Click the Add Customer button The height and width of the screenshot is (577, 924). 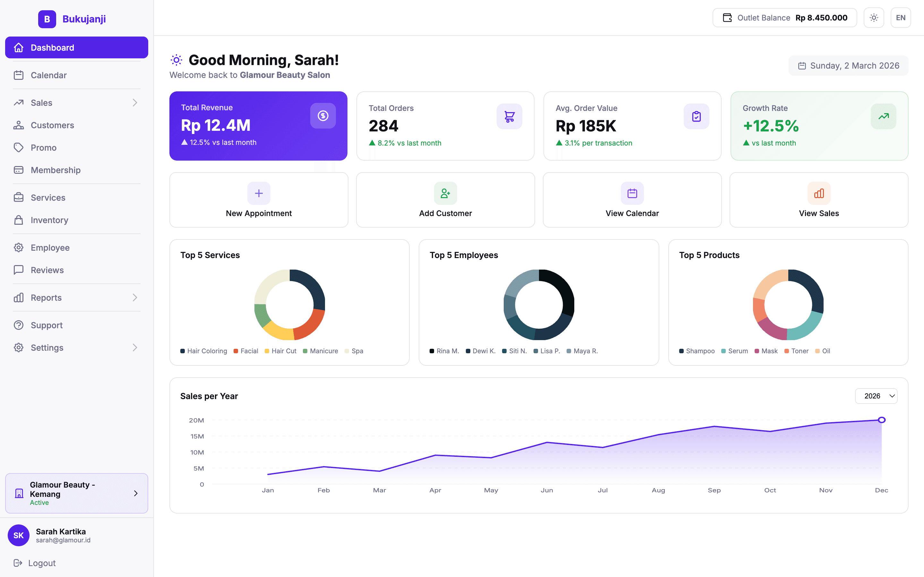(445, 200)
